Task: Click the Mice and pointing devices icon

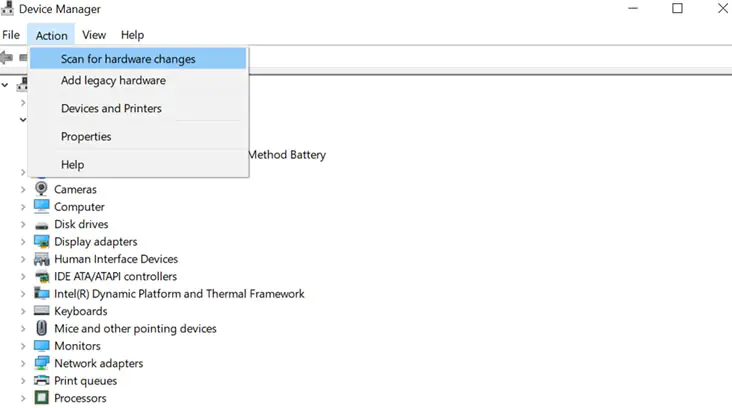Action: (42, 328)
